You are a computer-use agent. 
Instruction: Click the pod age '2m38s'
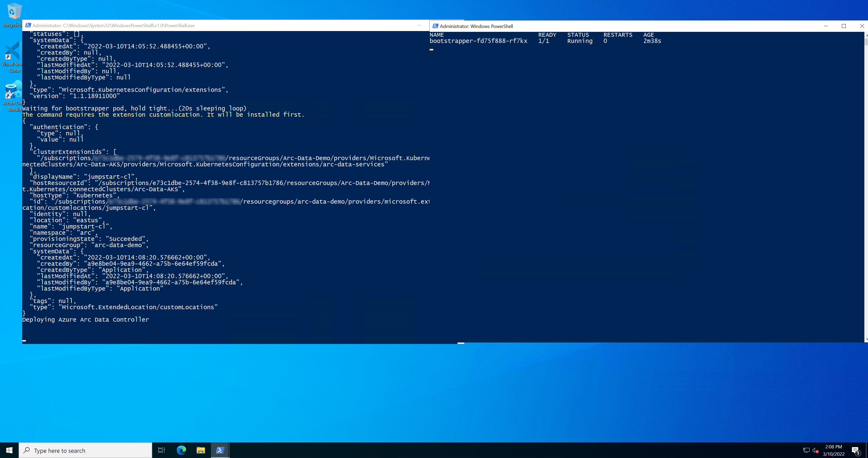click(652, 41)
